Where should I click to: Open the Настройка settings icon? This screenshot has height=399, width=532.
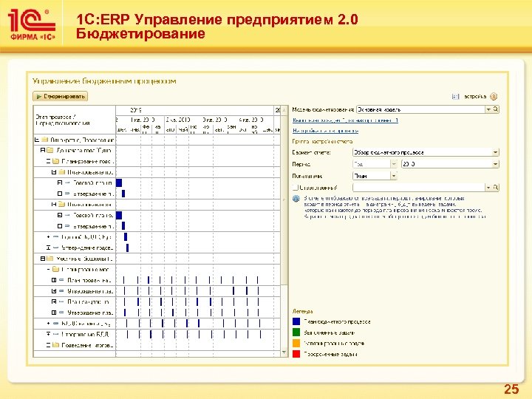456,97
